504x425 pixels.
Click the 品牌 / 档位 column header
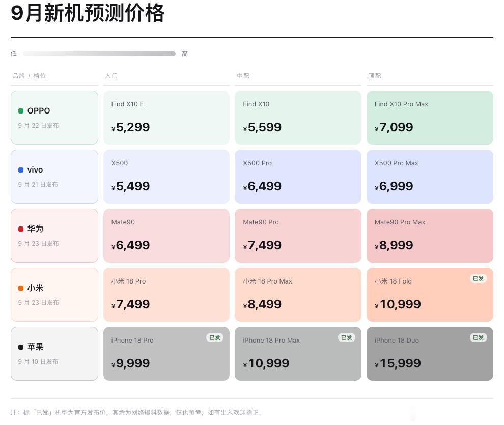point(29,76)
